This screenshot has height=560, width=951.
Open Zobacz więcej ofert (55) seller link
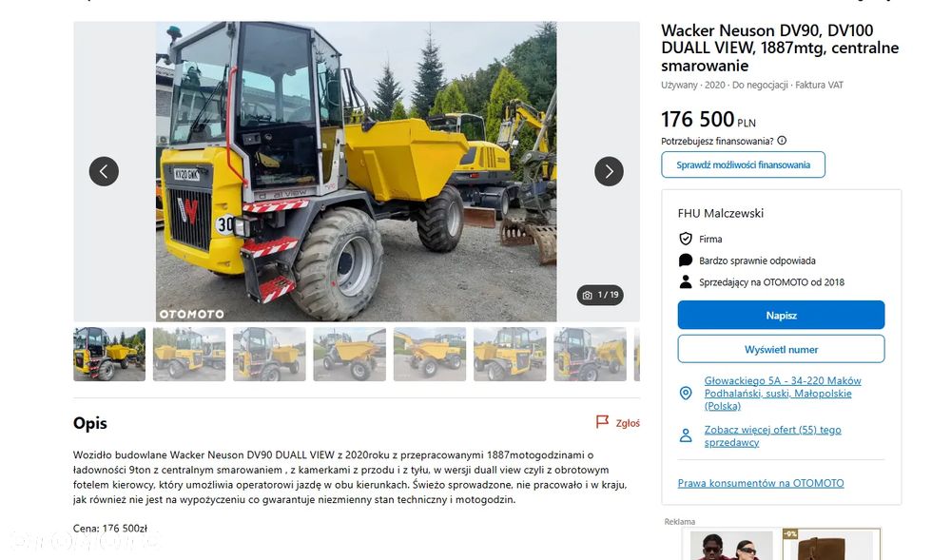click(x=772, y=435)
